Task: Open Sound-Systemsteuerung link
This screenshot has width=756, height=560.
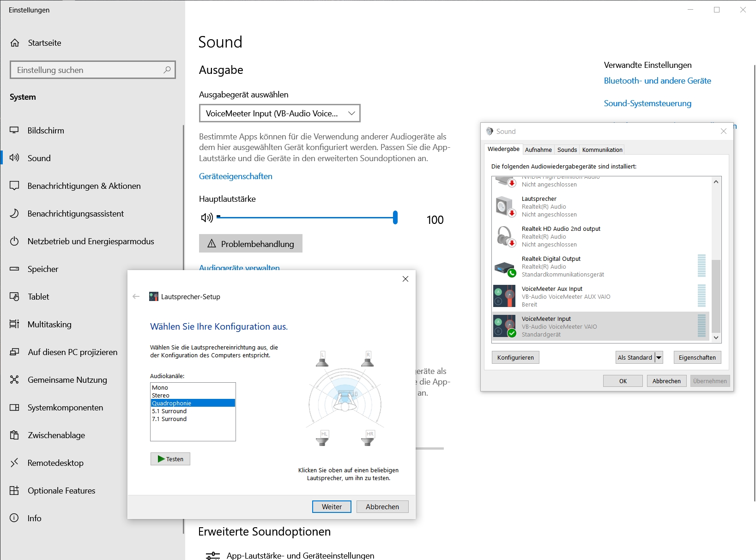Action: click(647, 103)
